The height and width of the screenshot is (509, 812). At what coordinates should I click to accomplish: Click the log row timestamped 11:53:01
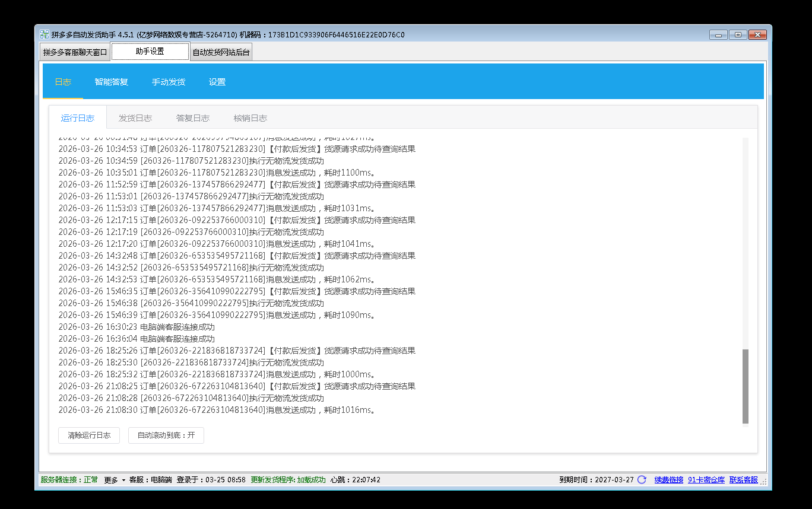(x=191, y=196)
